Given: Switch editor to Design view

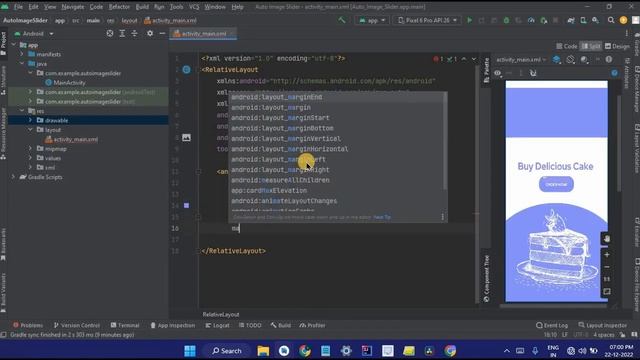Looking at the screenshot, I should (617, 46).
